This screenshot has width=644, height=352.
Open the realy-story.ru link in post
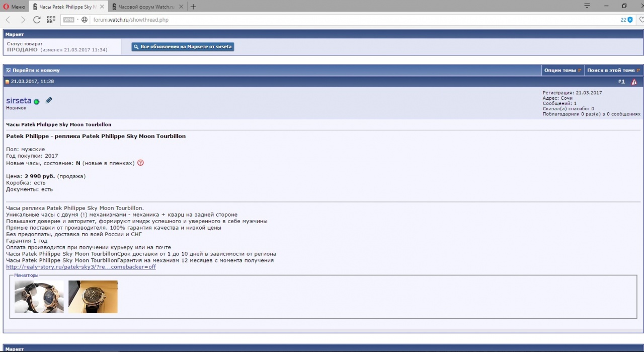[81, 267]
